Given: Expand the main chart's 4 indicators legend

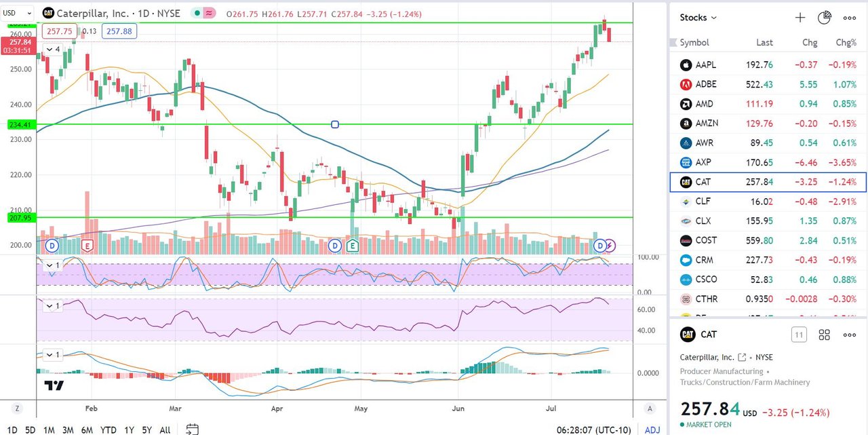Looking at the screenshot, I should [53, 50].
